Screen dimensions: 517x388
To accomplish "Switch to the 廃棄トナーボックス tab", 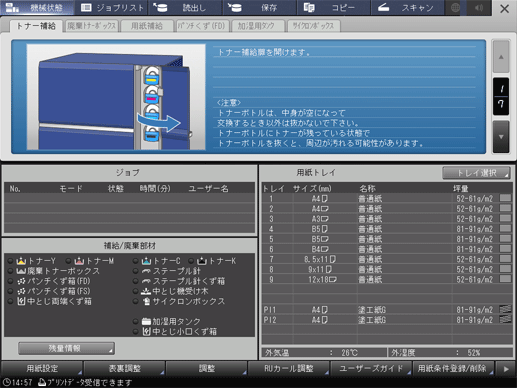I will pyautogui.click(x=91, y=26).
